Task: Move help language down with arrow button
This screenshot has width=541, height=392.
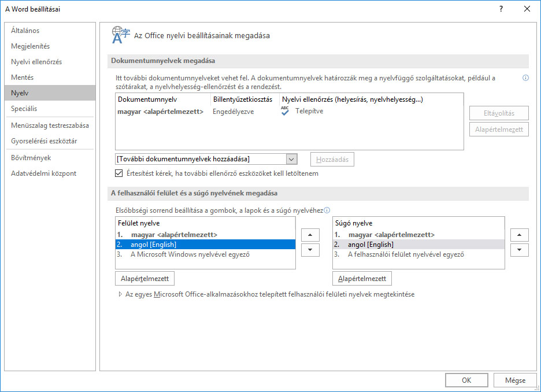Action: click(x=519, y=250)
